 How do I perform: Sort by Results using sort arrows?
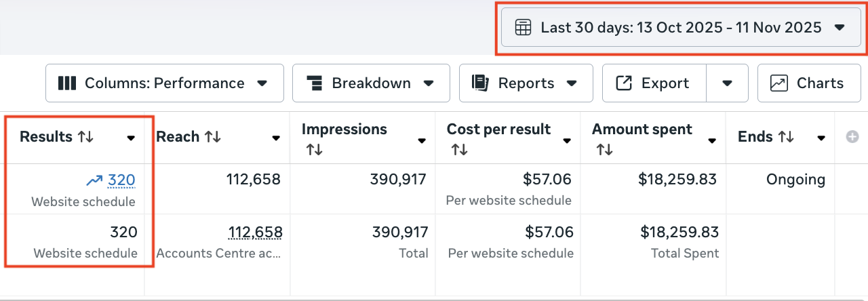coord(85,137)
